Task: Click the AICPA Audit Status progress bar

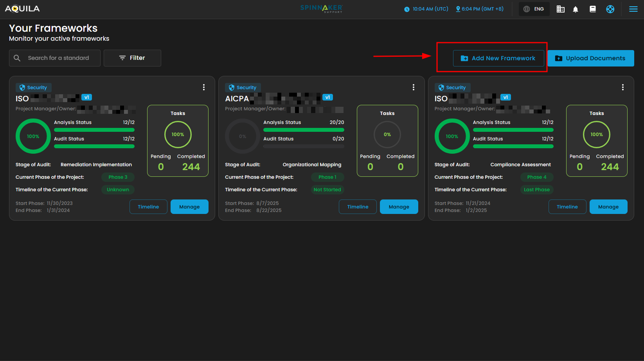Action: pos(304,146)
